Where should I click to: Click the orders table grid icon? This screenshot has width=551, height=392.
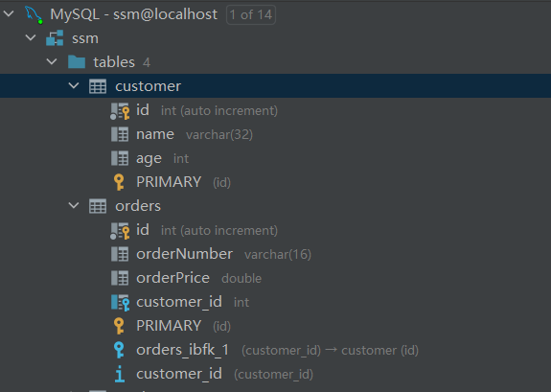click(x=98, y=206)
